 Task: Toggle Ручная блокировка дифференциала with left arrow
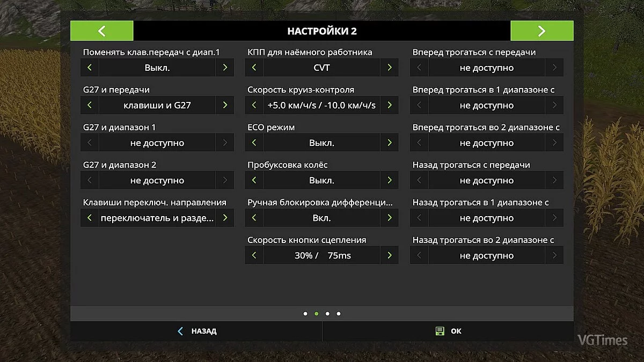(x=254, y=218)
